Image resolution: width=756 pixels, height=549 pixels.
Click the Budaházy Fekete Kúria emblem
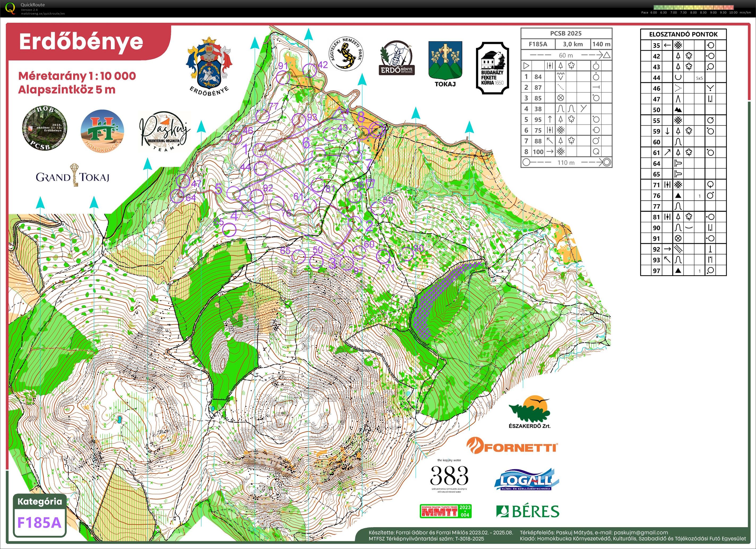click(492, 68)
